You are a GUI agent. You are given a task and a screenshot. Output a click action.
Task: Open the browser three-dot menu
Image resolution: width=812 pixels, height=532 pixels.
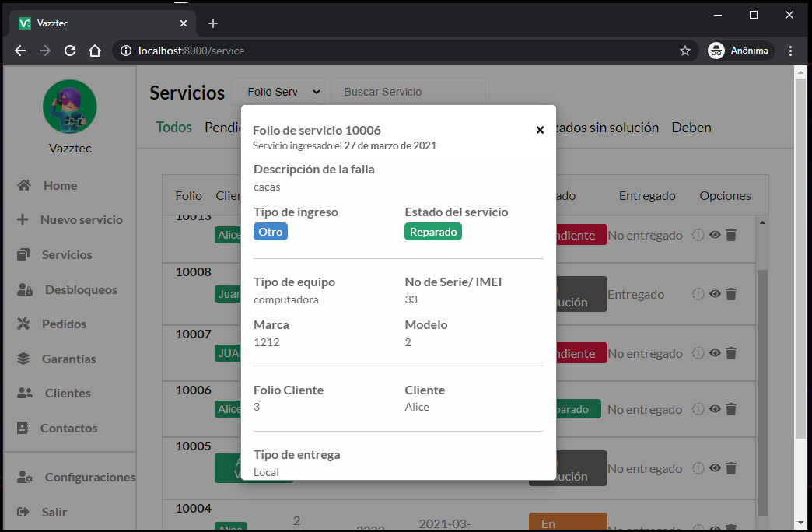(x=790, y=51)
